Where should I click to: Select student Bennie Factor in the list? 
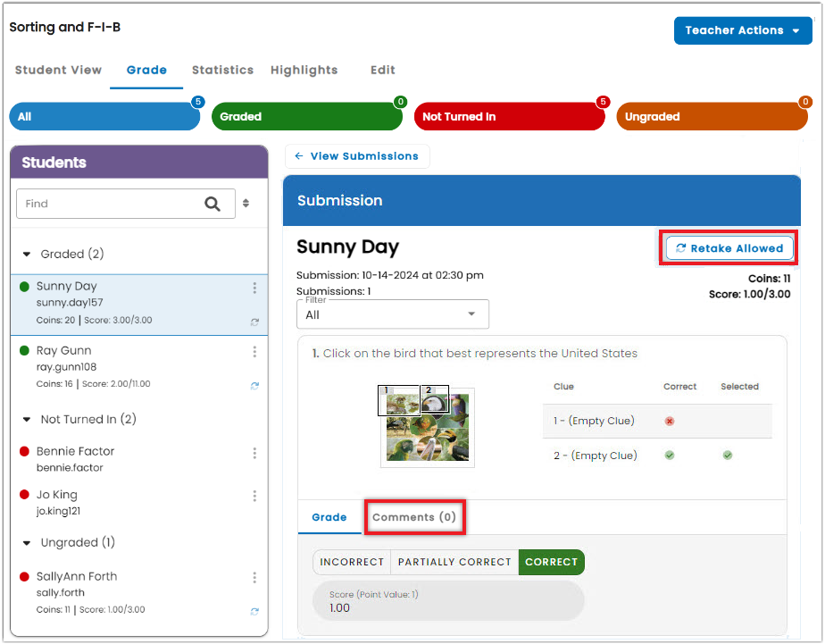[139, 459]
